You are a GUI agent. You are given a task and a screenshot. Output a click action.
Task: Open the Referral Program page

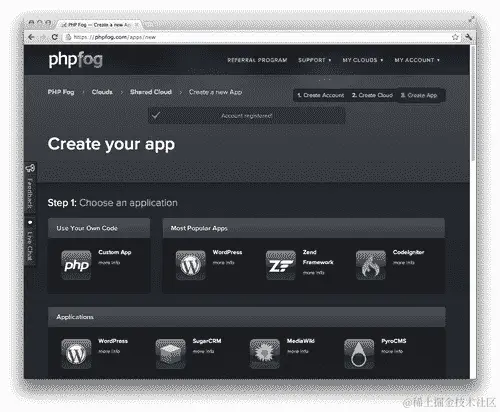(257, 60)
